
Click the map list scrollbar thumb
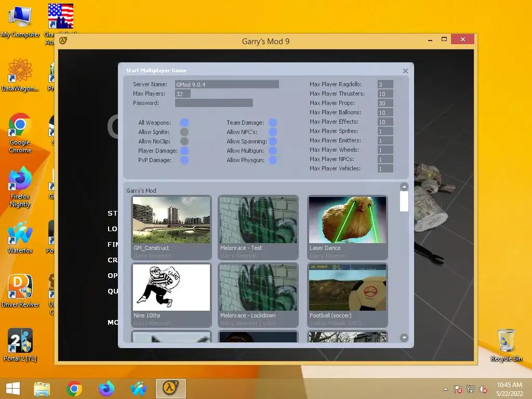click(404, 201)
